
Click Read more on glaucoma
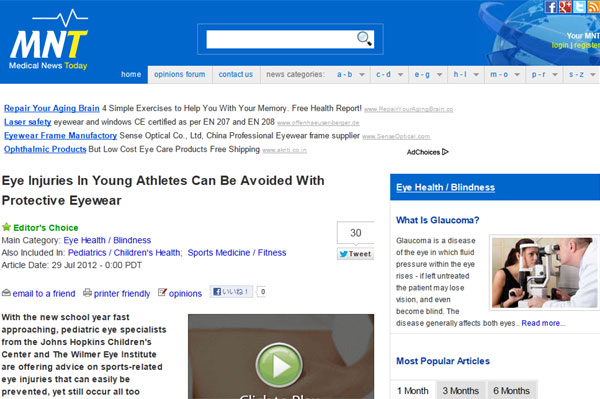(543, 323)
